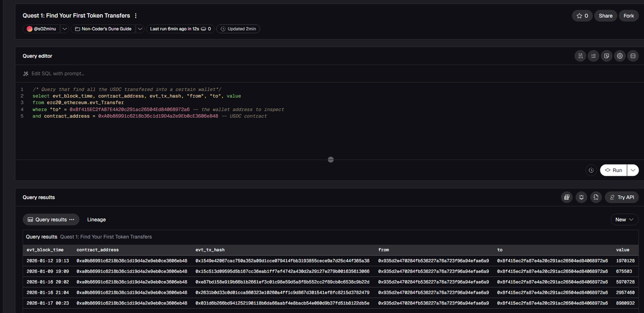Fork this query
Screen dimensions: 644x313
tap(628, 16)
